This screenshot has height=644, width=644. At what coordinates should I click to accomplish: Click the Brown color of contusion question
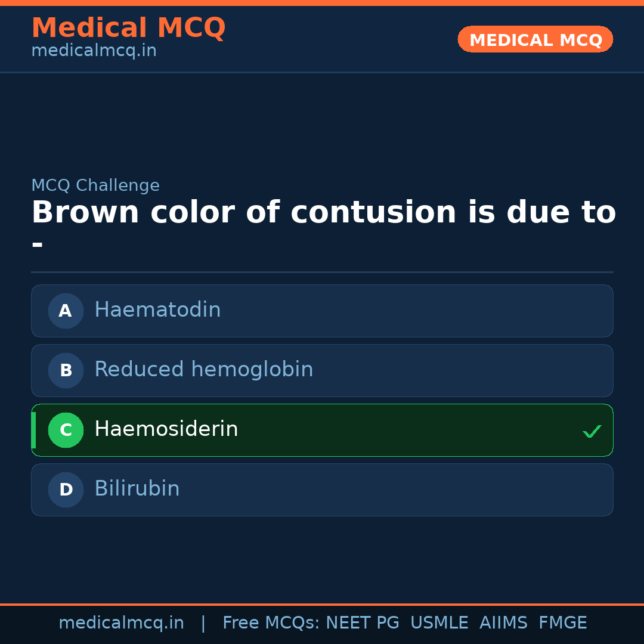pos(323,213)
